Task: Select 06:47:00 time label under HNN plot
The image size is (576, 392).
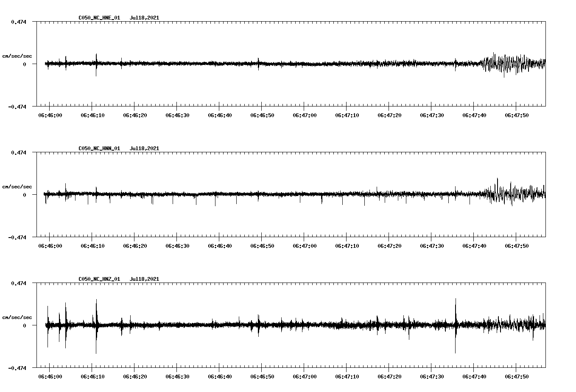Action: tap(305, 246)
